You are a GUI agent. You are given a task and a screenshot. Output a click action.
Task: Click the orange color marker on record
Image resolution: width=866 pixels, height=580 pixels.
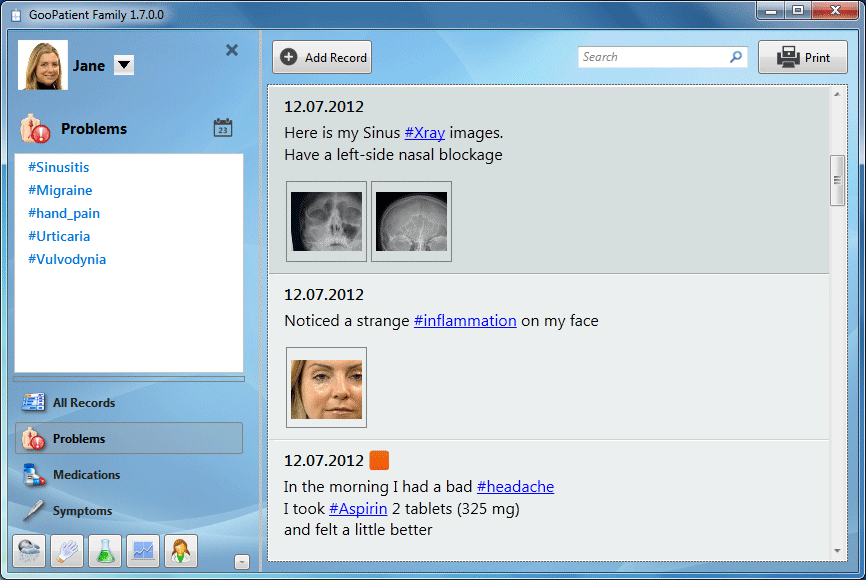pyautogui.click(x=379, y=460)
